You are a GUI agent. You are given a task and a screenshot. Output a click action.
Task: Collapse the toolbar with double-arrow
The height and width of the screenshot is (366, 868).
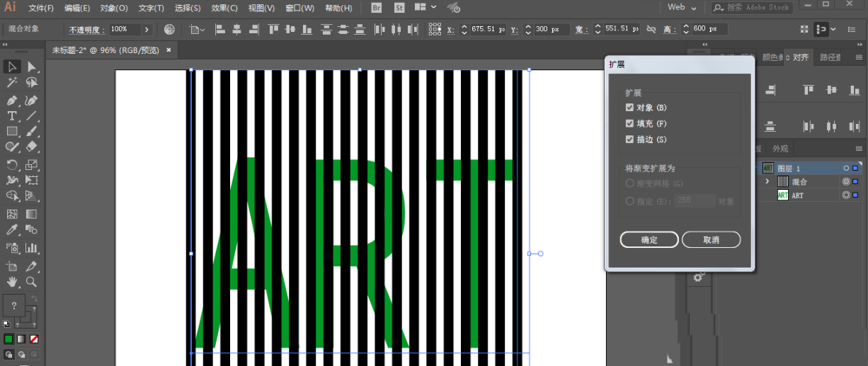coord(5,44)
